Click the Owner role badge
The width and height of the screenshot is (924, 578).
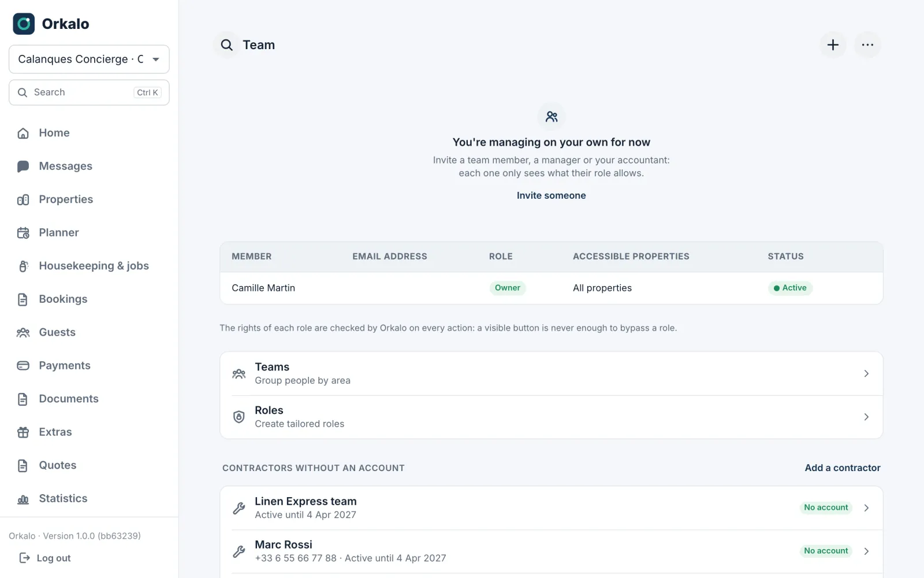[x=508, y=288]
